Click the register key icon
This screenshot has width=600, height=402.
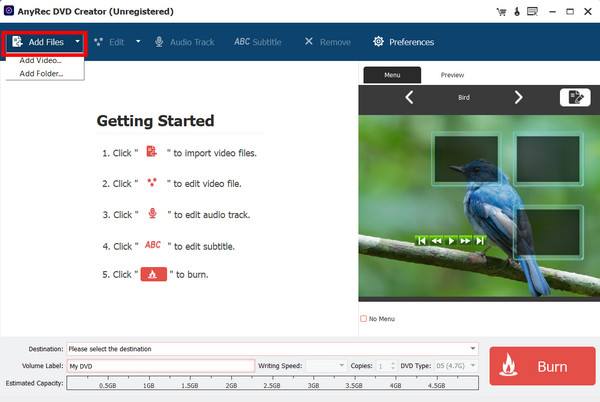(517, 11)
